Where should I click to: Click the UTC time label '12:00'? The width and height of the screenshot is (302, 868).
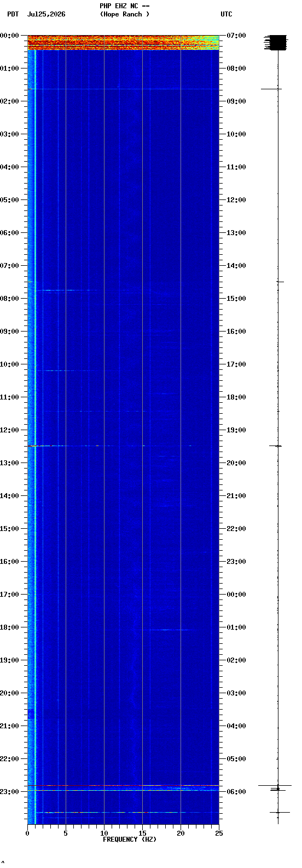(236, 200)
